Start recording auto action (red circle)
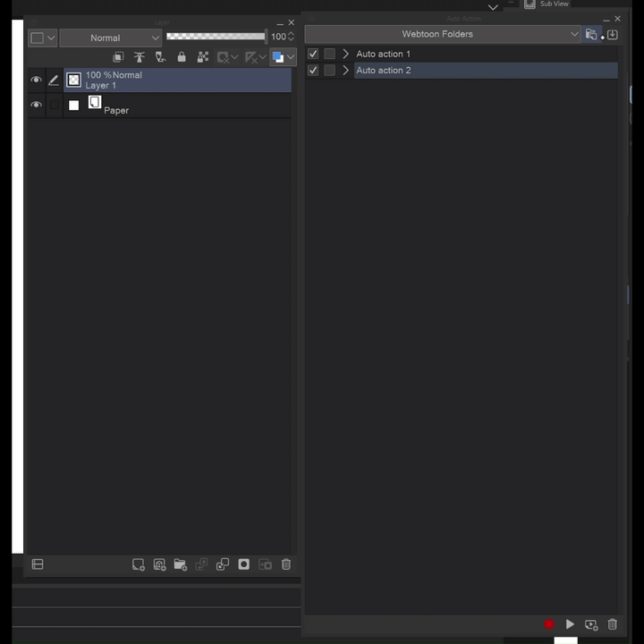Screen dimensions: 644x644 click(x=549, y=624)
